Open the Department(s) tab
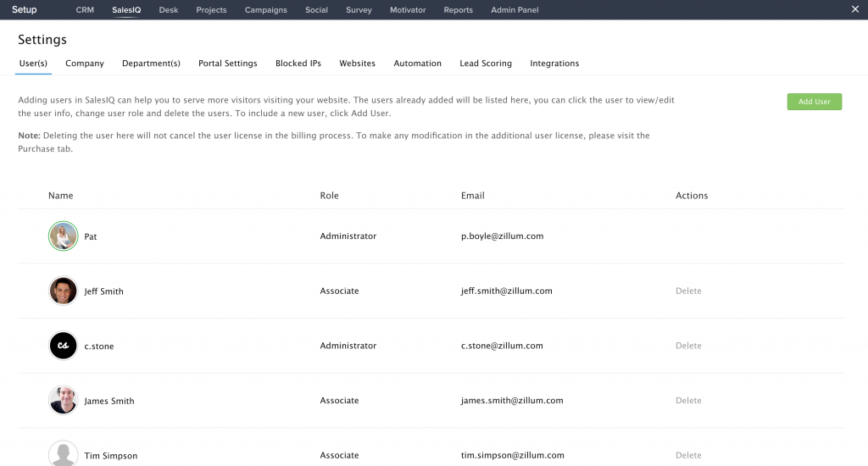The width and height of the screenshot is (868, 466). pos(151,64)
